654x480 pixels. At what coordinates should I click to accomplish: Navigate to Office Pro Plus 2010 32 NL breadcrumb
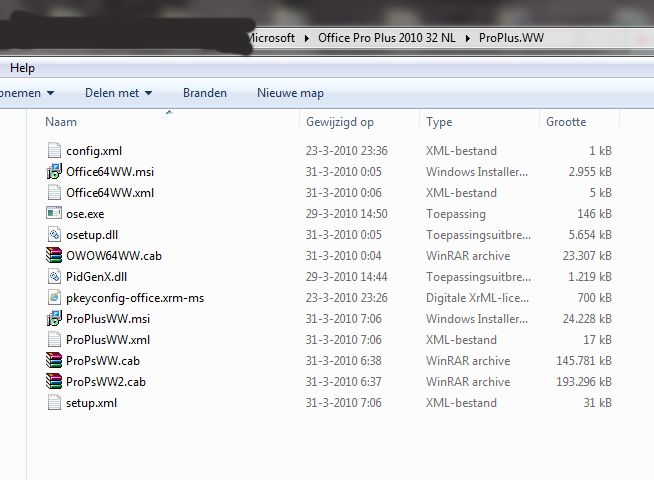(x=386, y=38)
